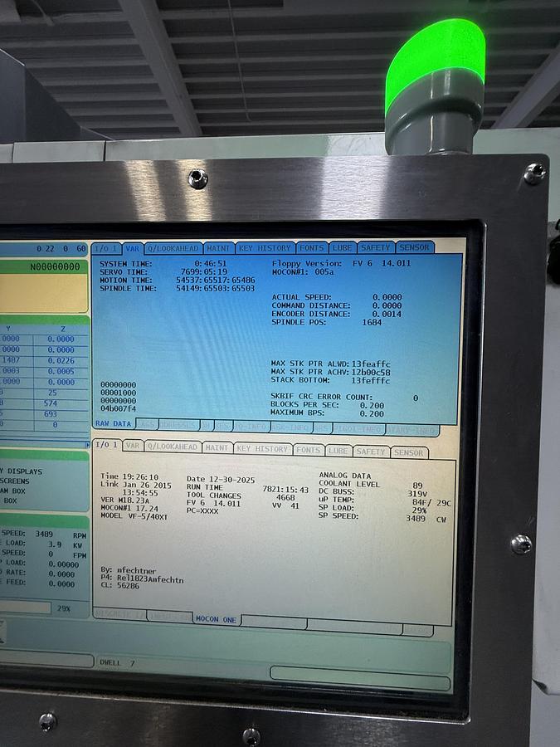Click the SYSTEM TIME value 0:46:51
Image resolution: width=560 pixels, height=747 pixels.
211,263
